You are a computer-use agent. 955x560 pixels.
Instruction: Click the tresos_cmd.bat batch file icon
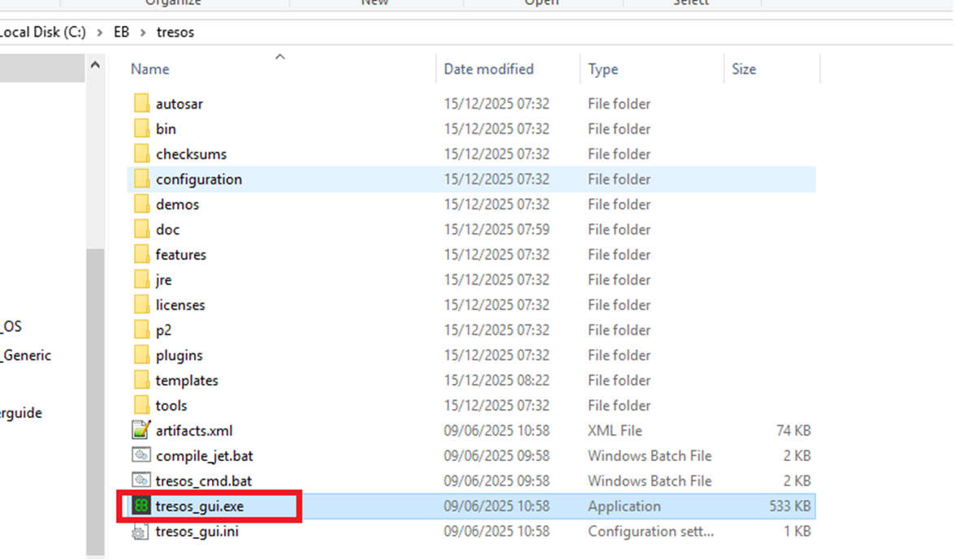click(x=141, y=481)
